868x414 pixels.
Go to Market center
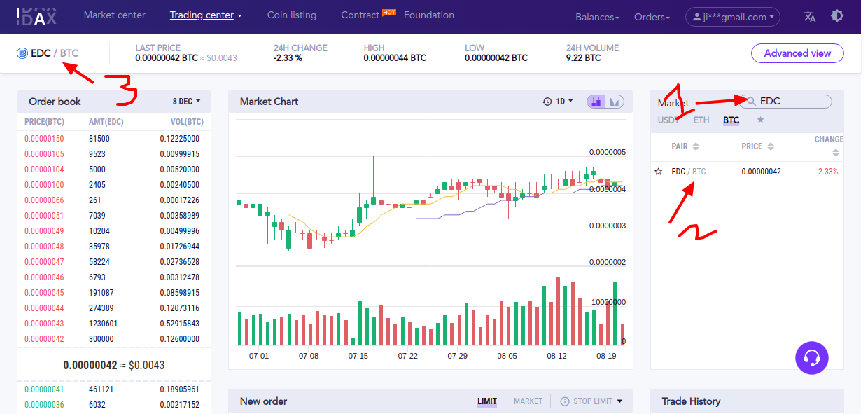pos(115,15)
